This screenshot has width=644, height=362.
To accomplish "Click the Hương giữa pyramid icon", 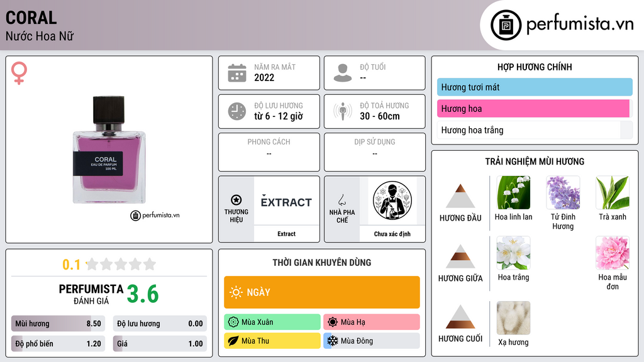I will pos(460,256).
